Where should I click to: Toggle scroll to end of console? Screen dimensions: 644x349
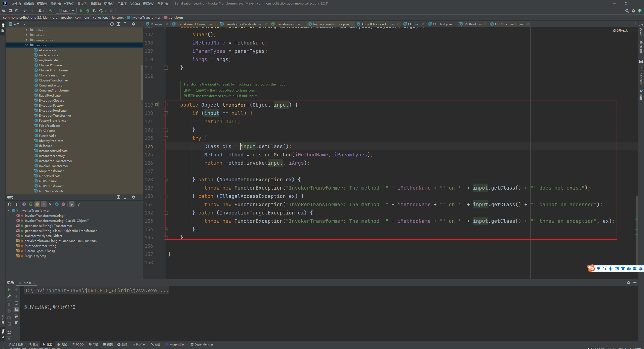point(16,310)
